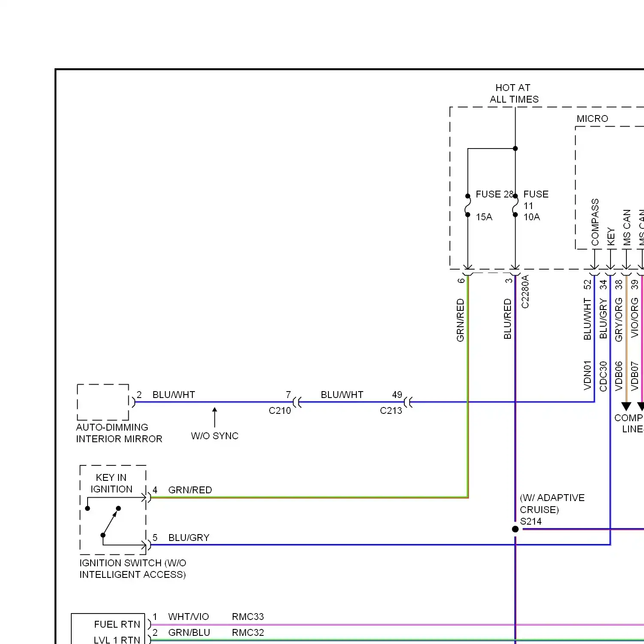Click the auto-dimming mirror dashed component box
Image resolution: width=644 pixels, height=644 pixels.
(x=103, y=402)
